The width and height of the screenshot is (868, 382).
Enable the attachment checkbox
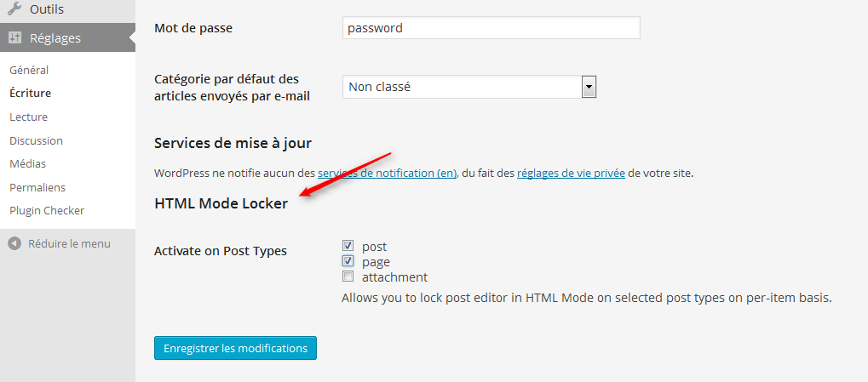coord(348,277)
